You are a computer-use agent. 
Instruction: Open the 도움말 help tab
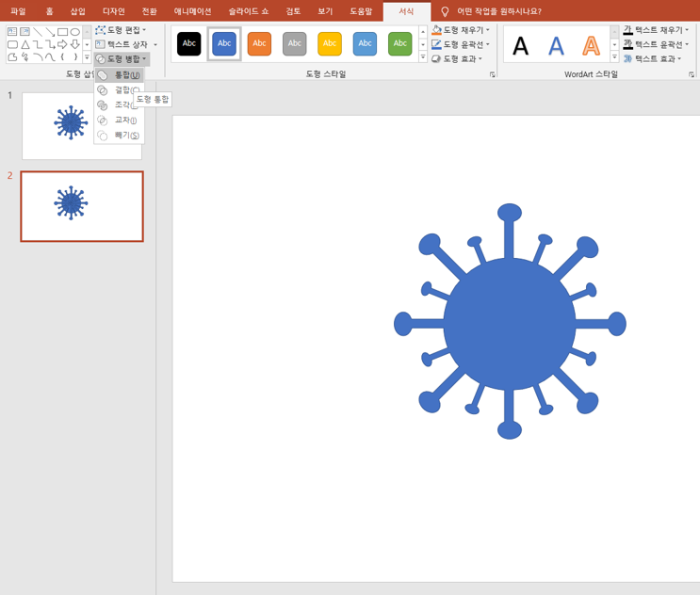click(361, 11)
